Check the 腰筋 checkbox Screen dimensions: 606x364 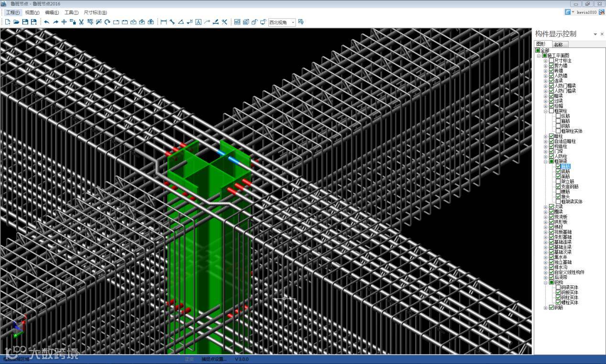click(x=558, y=192)
